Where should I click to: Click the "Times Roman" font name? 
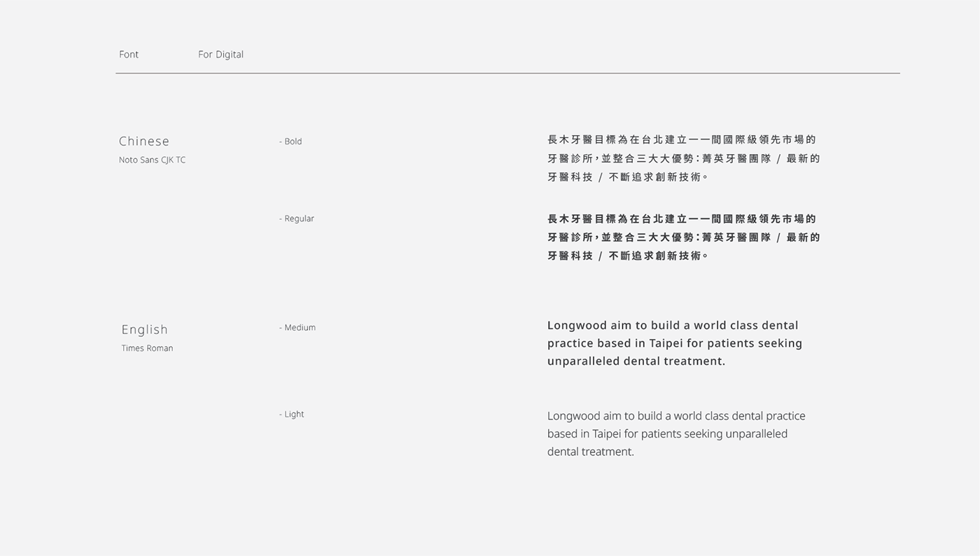147,348
